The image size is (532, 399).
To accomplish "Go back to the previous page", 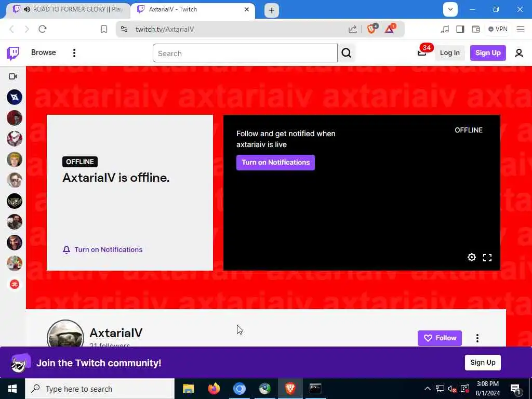I will coord(11,29).
